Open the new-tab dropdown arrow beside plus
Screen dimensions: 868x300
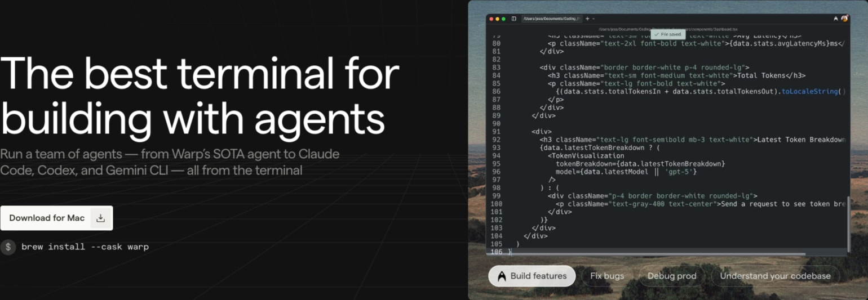click(594, 19)
